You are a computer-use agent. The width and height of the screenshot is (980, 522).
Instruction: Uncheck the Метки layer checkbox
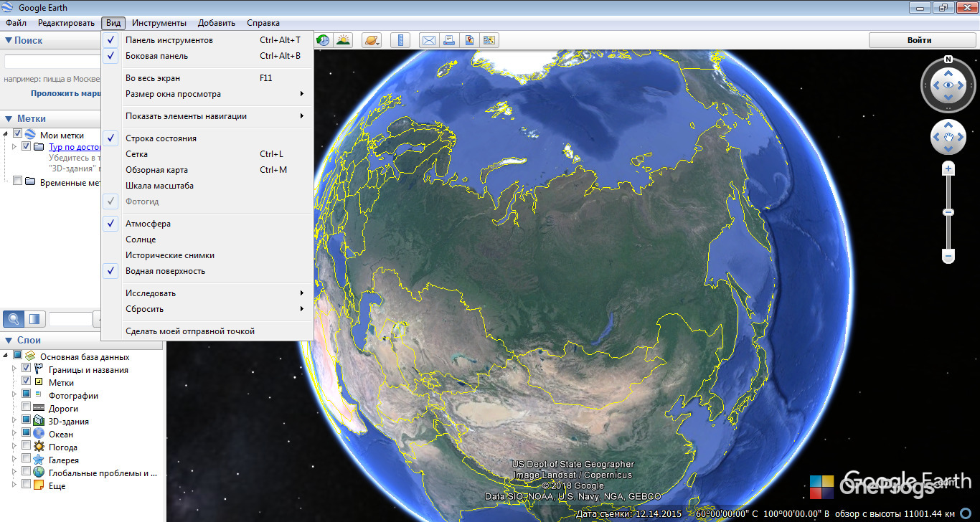tap(26, 381)
